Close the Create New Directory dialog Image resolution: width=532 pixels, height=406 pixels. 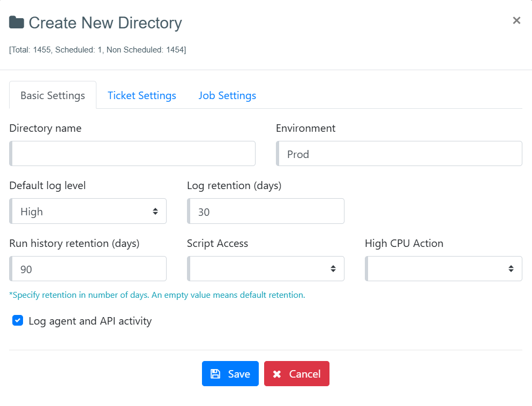(x=516, y=20)
